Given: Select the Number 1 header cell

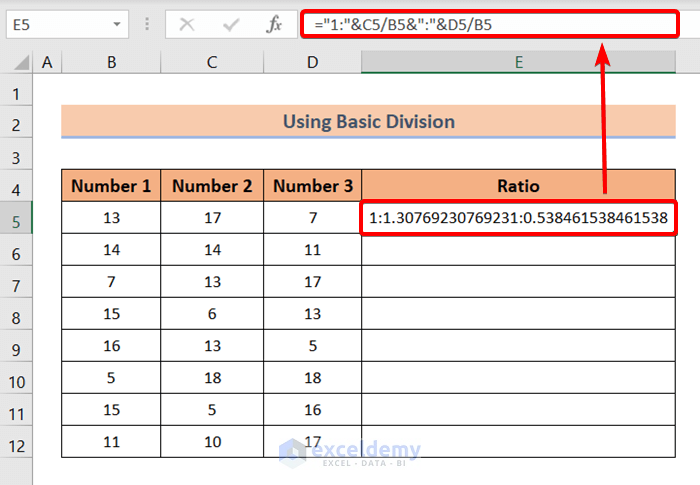Looking at the screenshot, I should pos(111,186).
